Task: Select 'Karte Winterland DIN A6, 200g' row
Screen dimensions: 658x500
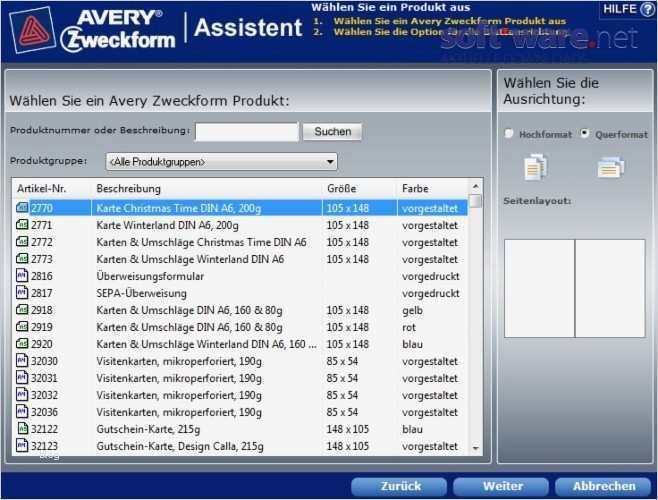Action: [x=241, y=225]
